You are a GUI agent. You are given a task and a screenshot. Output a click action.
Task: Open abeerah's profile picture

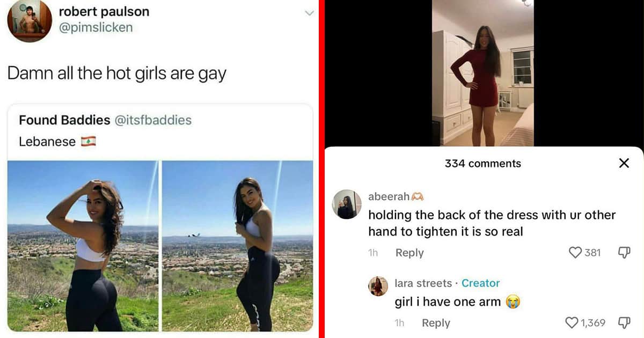click(347, 204)
